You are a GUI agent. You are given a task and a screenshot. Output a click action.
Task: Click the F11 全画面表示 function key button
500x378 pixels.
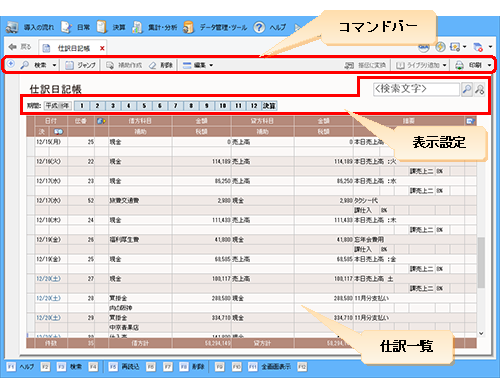click(x=269, y=367)
